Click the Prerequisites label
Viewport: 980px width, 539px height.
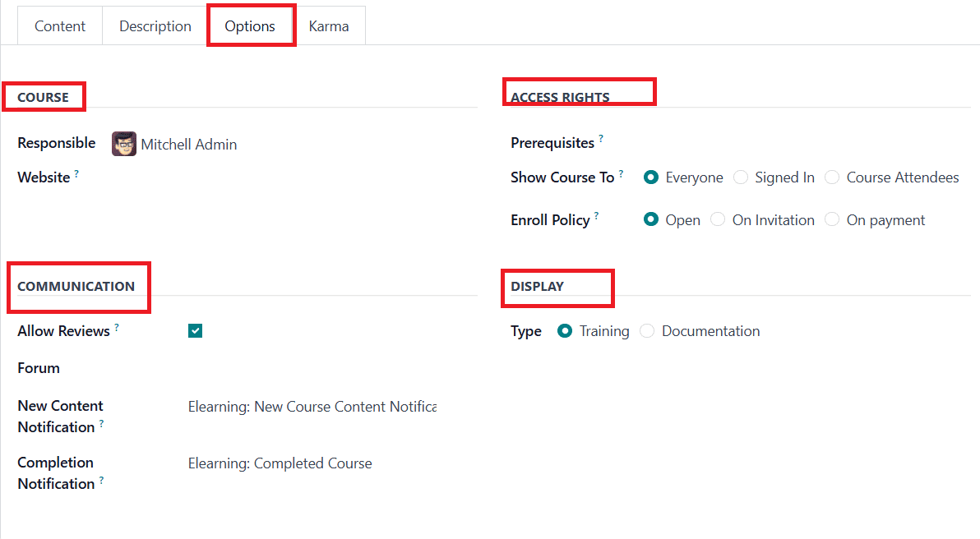point(552,143)
